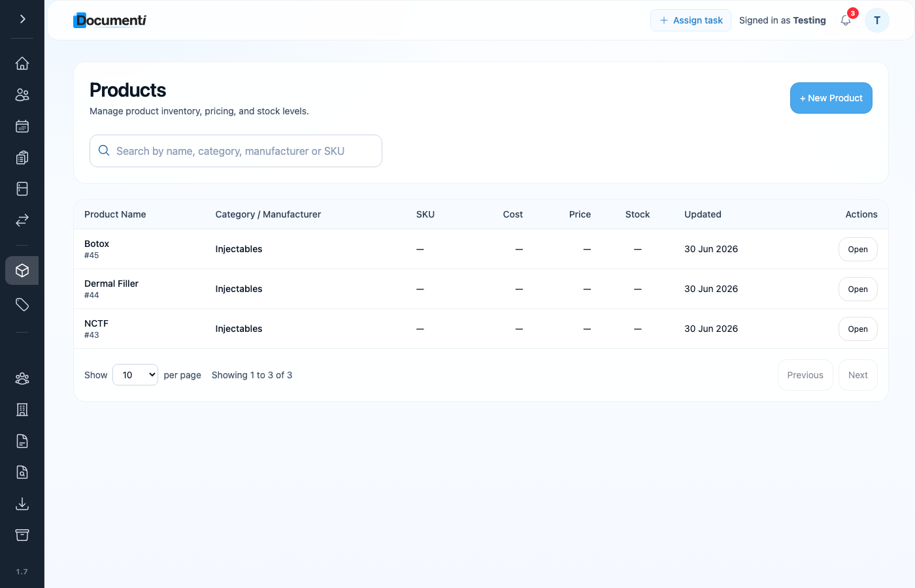
Task: Open the patients/users icon in sidebar
Action: [x=22, y=95]
